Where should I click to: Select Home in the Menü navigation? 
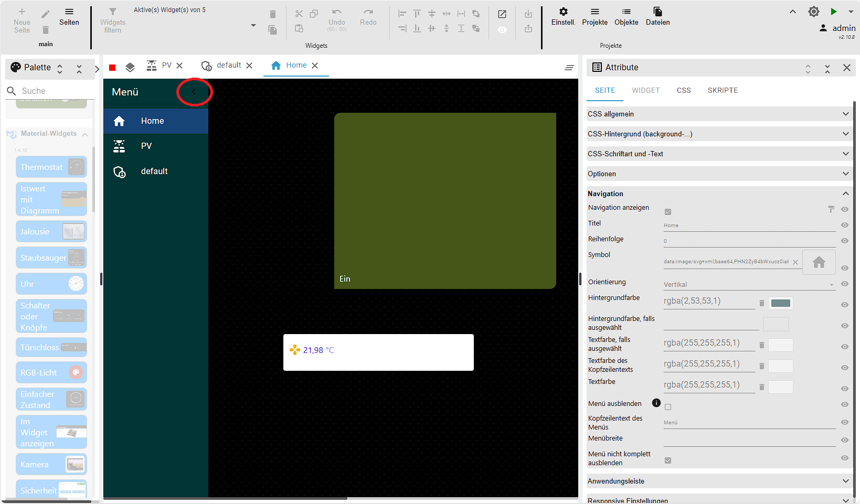(156, 121)
